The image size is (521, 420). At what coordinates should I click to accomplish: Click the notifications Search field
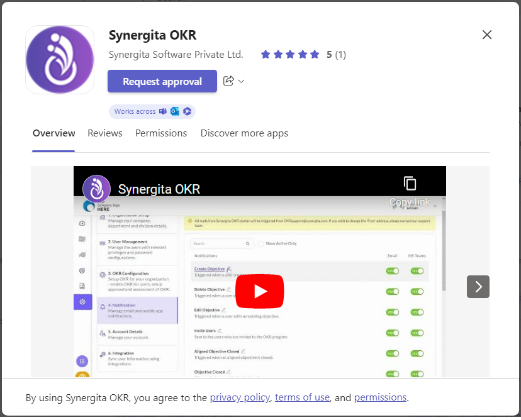pyautogui.click(x=221, y=244)
